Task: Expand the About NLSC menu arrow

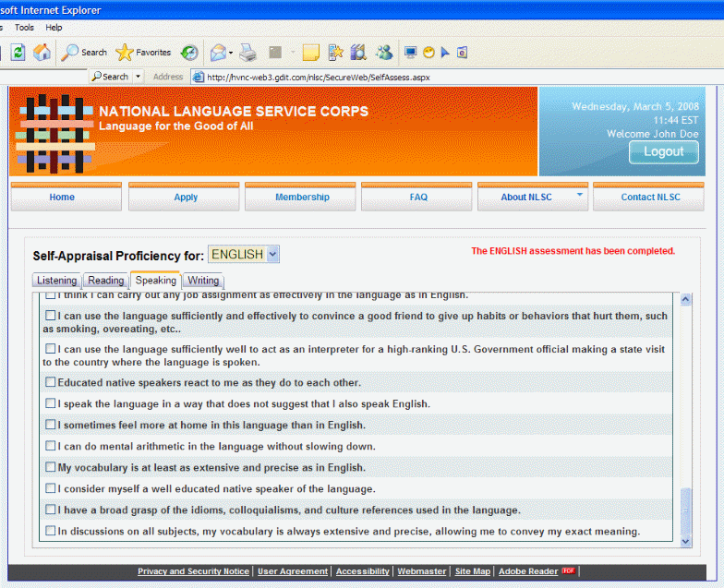Action: 580,195
